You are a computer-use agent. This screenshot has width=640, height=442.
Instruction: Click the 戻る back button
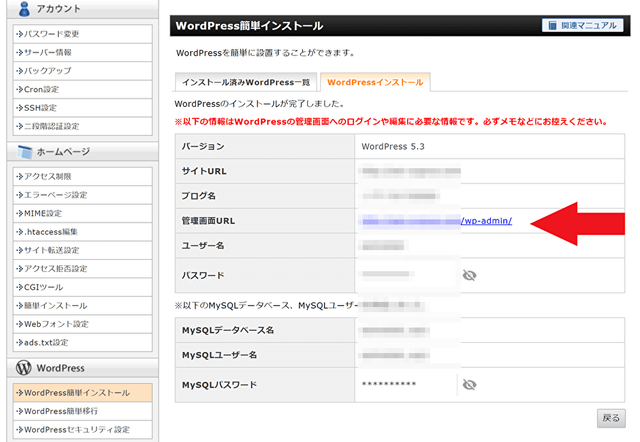[611, 418]
